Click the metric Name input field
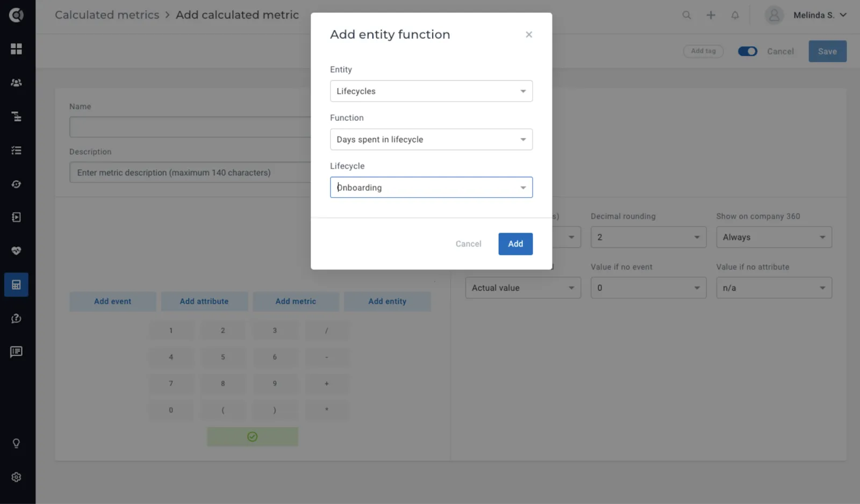 (190, 127)
